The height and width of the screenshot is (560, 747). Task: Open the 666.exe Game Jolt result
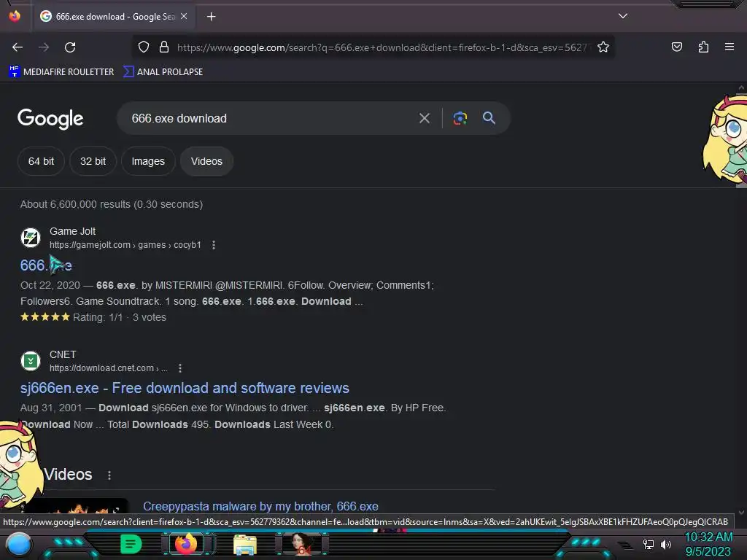point(46,265)
